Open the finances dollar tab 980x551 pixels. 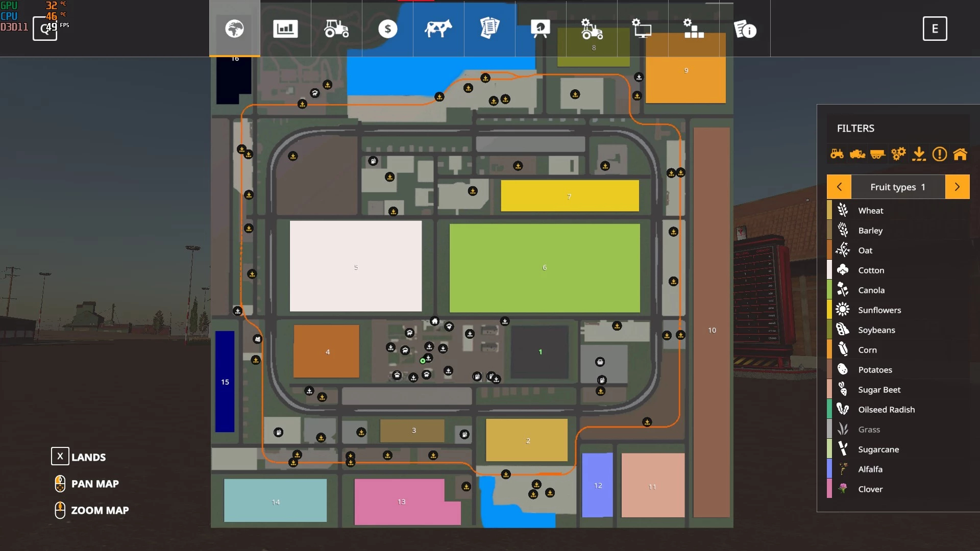tap(387, 29)
